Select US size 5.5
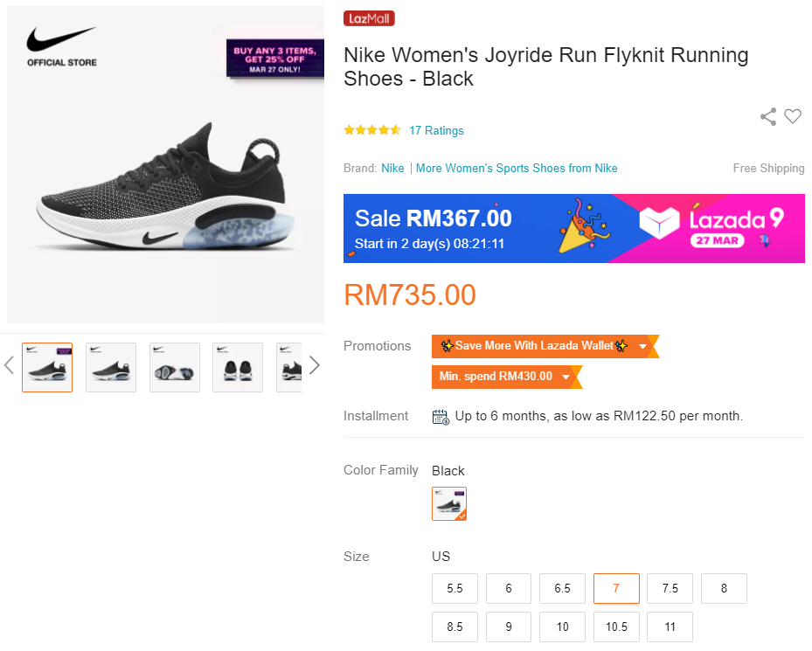Image resolution: width=812 pixels, height=651 pixels. click(x=455, y=588)
